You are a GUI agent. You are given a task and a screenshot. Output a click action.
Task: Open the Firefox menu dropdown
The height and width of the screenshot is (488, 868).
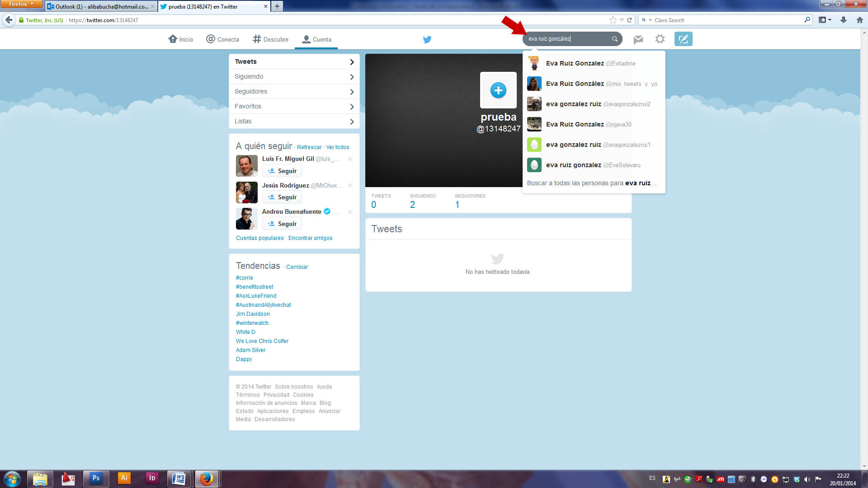[21, 4]
